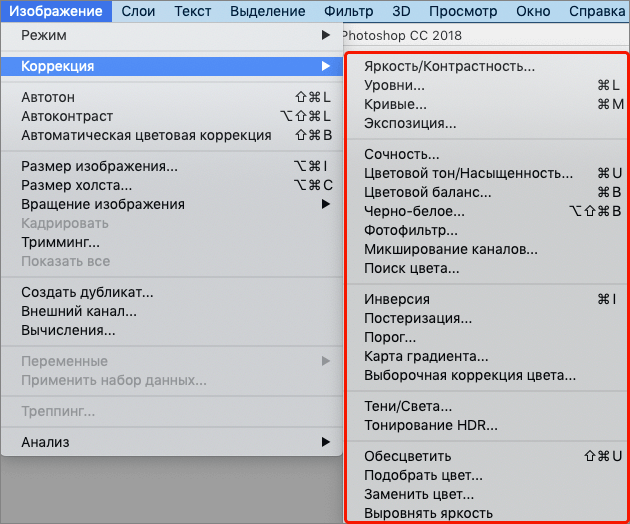The height and width of the screenshot is (524, 630).
Task: Select Цветовой тон/Насыщенность
Action: 487,173
